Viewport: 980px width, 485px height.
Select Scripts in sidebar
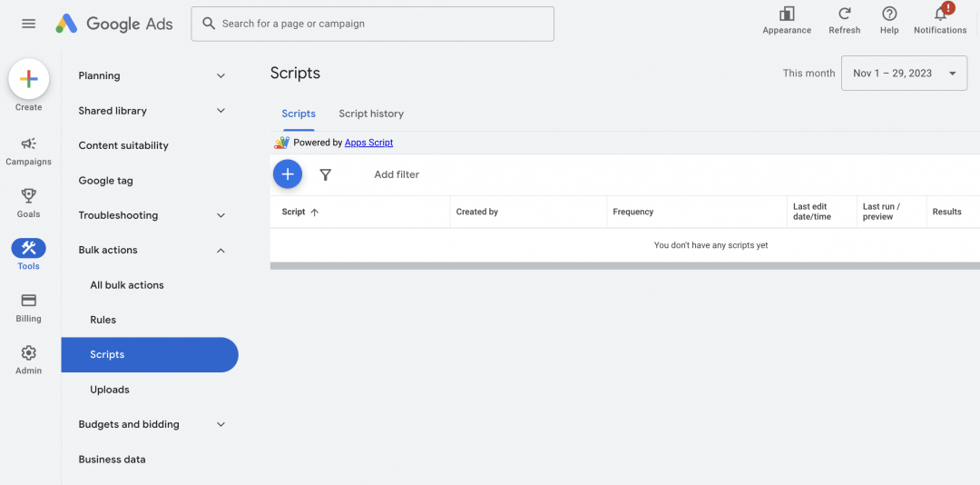pos(150,355)
